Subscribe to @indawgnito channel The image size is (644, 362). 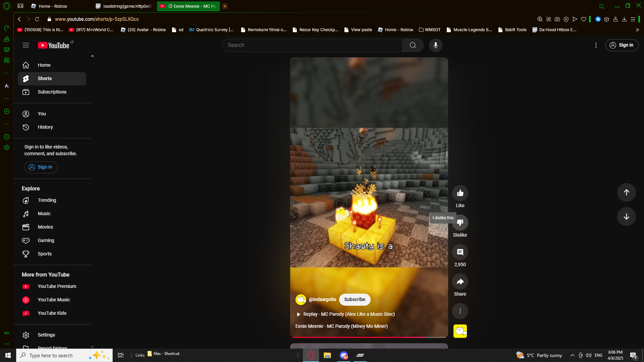tap(355, 299)
